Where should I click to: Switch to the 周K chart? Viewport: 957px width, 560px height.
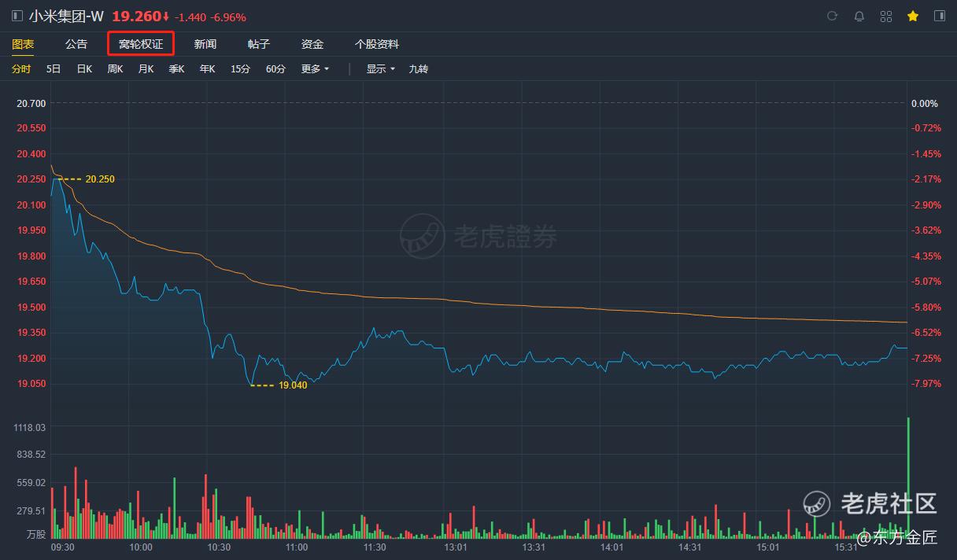click(115, 69)
